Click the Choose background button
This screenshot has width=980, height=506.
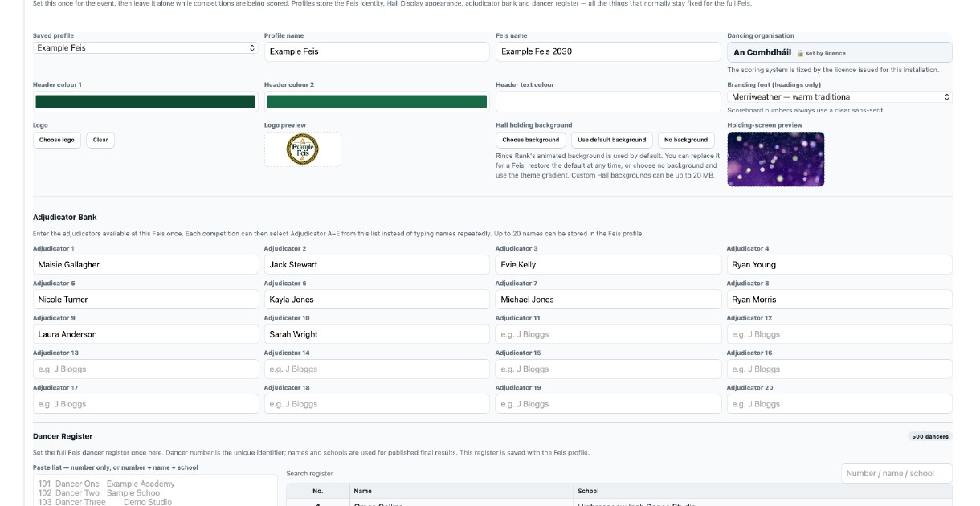point(531,140)
